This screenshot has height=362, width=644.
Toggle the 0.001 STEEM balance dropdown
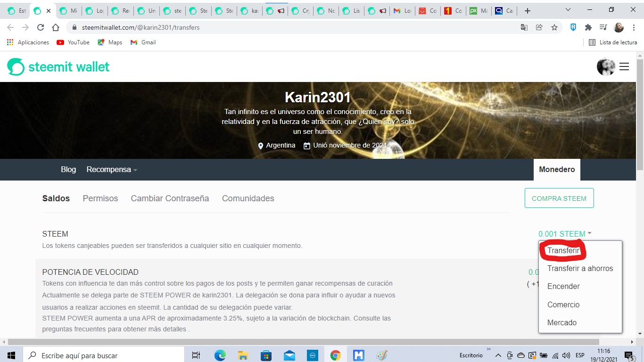(x=565, y=234)
